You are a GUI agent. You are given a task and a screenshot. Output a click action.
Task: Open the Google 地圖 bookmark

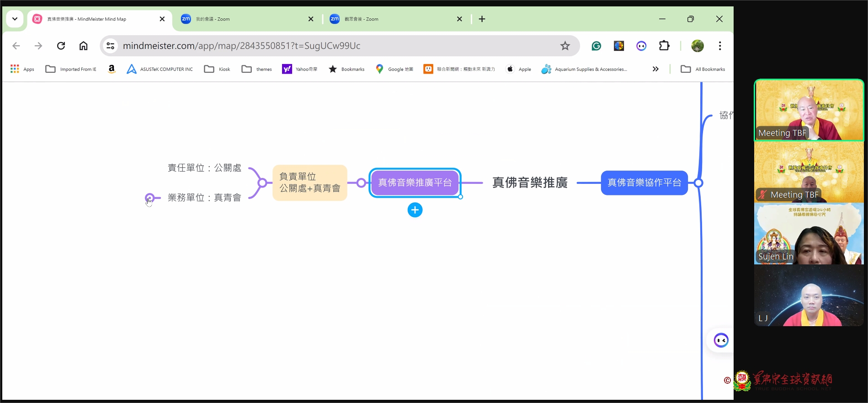(x=394, y=69)
